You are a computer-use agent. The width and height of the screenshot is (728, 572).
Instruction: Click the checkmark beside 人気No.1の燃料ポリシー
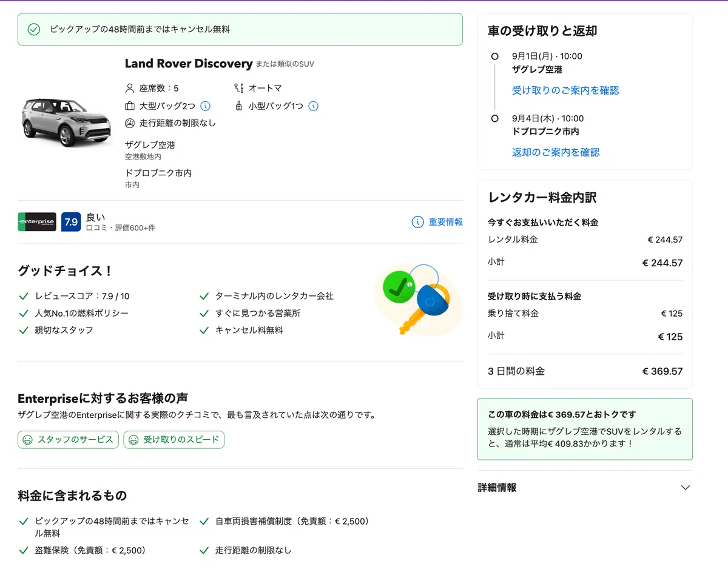pyautogui.click(x=24, y=314)
